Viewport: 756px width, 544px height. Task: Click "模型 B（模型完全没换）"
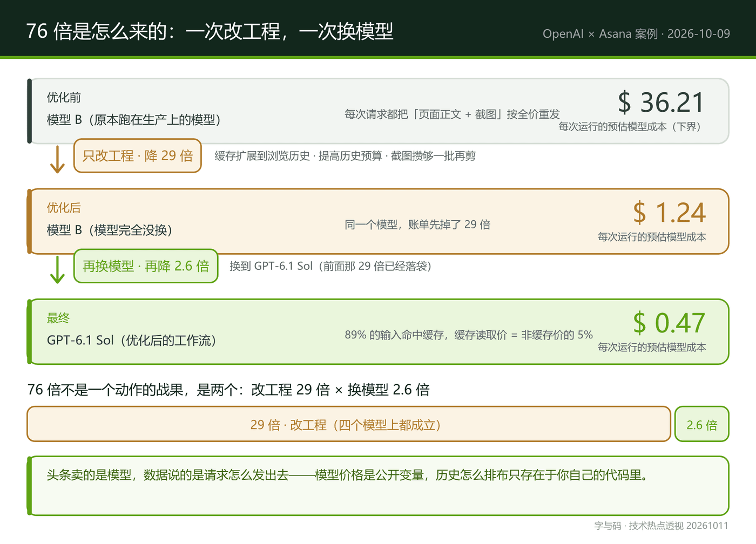click(x=110, y=230)
